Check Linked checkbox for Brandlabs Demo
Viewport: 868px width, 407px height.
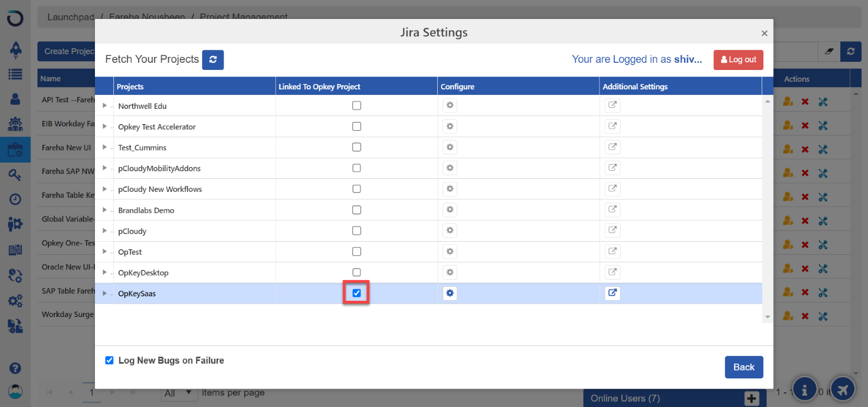pos(356,210)
